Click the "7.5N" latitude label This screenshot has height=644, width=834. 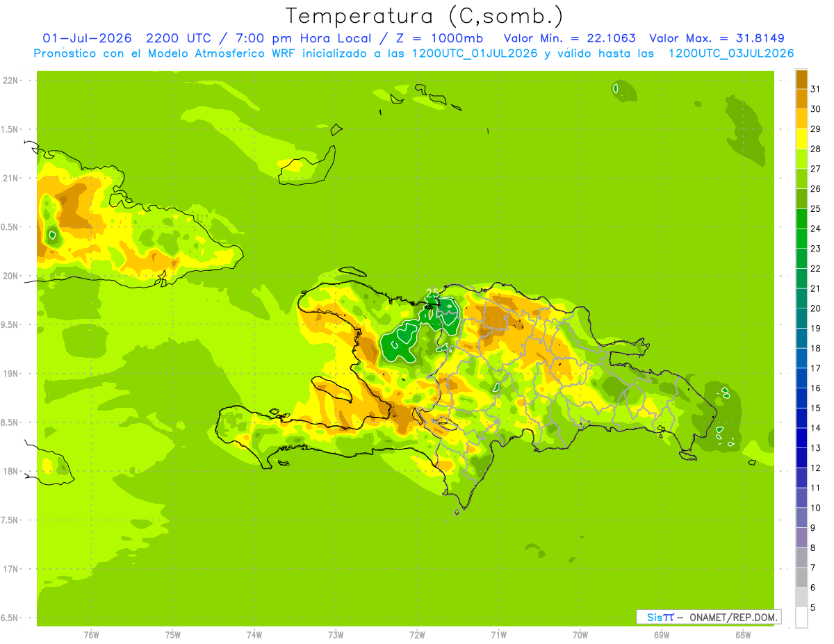[10, 520]
